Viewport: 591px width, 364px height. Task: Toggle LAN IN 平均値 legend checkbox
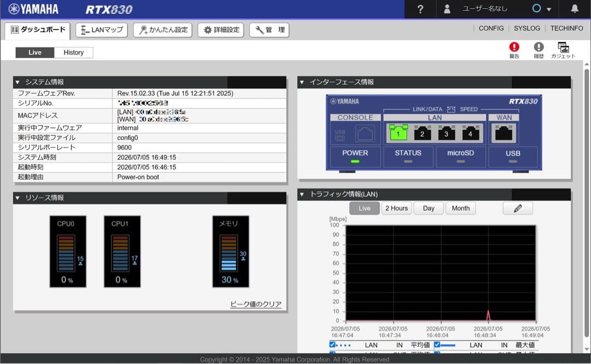click(332, 344)
